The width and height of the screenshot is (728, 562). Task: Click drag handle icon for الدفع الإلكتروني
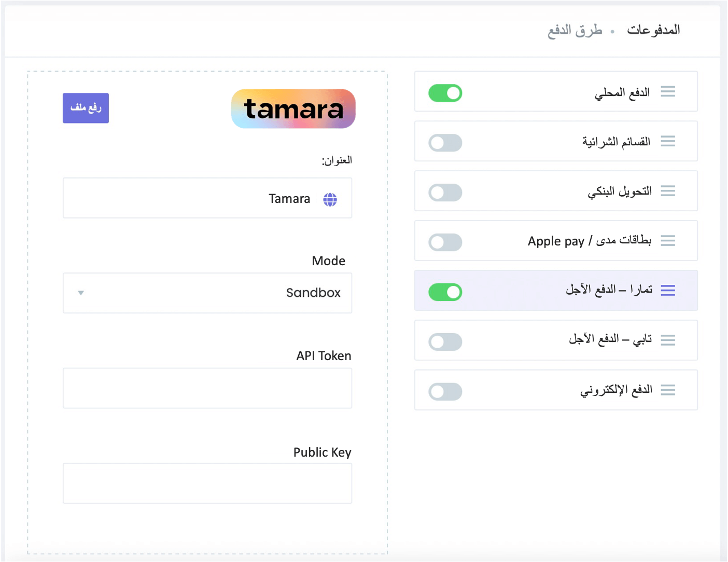[668, 390]
